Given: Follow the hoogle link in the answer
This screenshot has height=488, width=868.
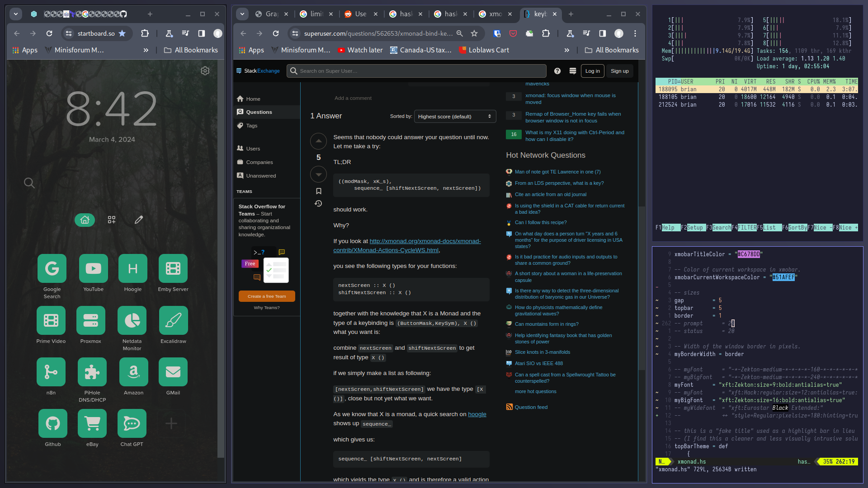Looking at the screenshot, I should (477, 414).
